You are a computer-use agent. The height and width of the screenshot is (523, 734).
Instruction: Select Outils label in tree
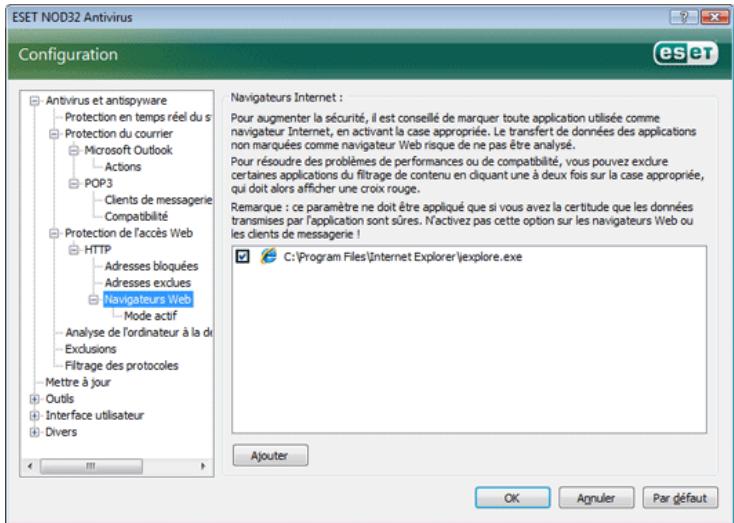coord(59,399)
